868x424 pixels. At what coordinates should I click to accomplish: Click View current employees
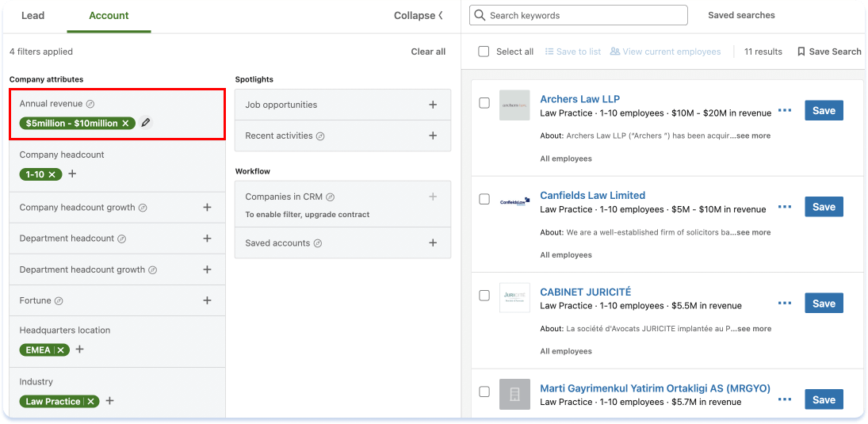(665, 52)
